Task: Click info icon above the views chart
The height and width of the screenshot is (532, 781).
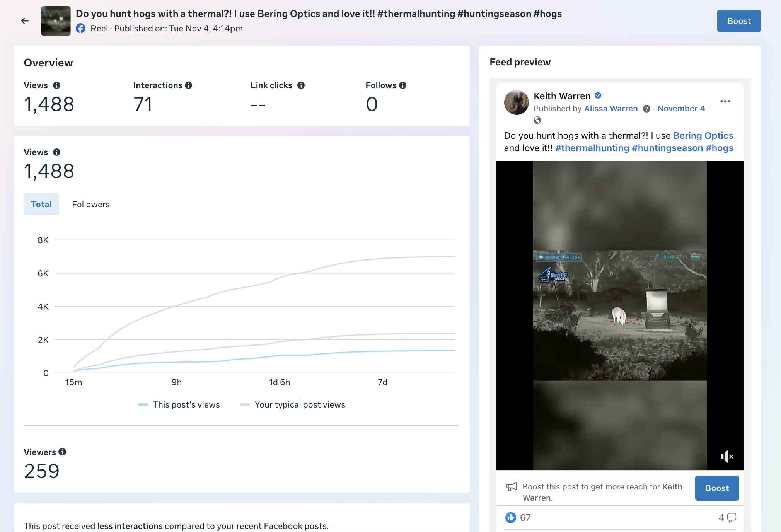Action: point(56,152)
